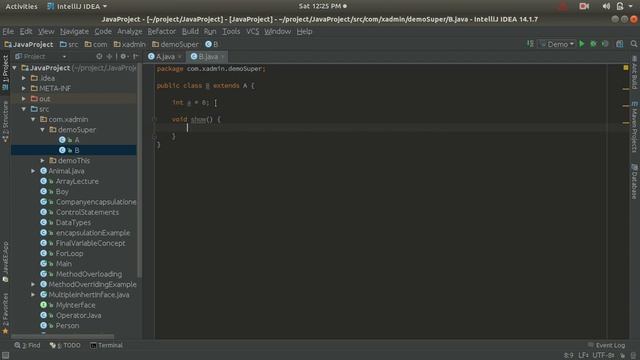Run with coverage icon in toolbar
The image size is (640, 360).
tap(605, 44)
